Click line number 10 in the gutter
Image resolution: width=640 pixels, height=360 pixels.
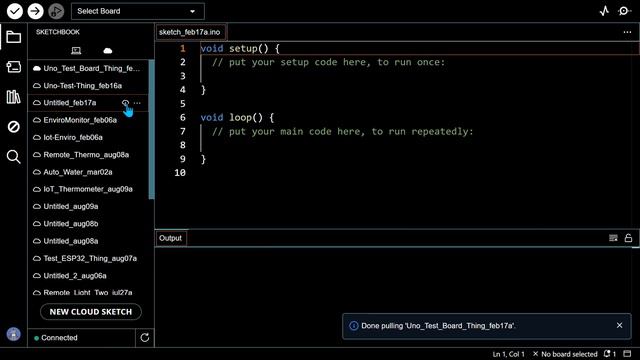pos(180,173)
